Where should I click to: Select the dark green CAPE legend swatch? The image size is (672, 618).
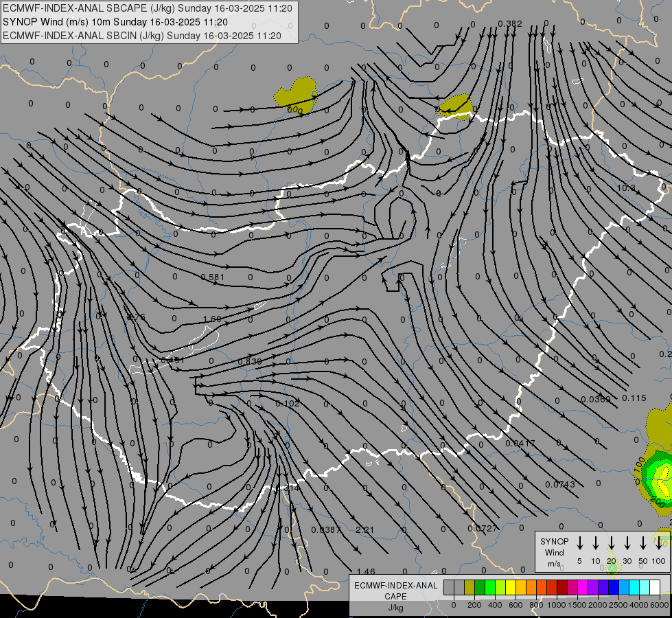[480, 587]
